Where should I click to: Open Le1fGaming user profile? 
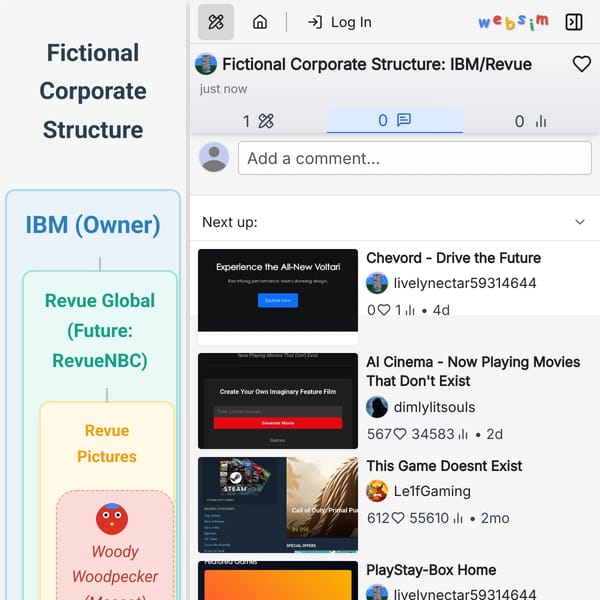(x=432, y=491)
